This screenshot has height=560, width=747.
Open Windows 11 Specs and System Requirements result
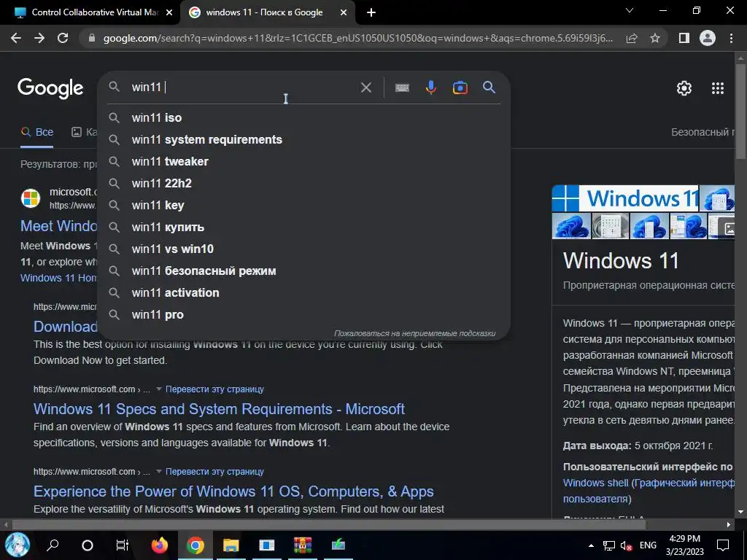219,409
